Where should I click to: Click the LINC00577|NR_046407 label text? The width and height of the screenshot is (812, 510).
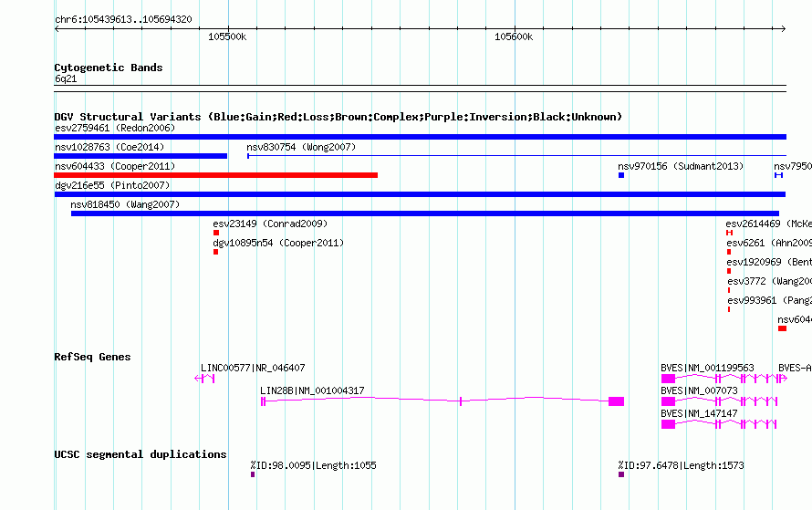[253, 368]
